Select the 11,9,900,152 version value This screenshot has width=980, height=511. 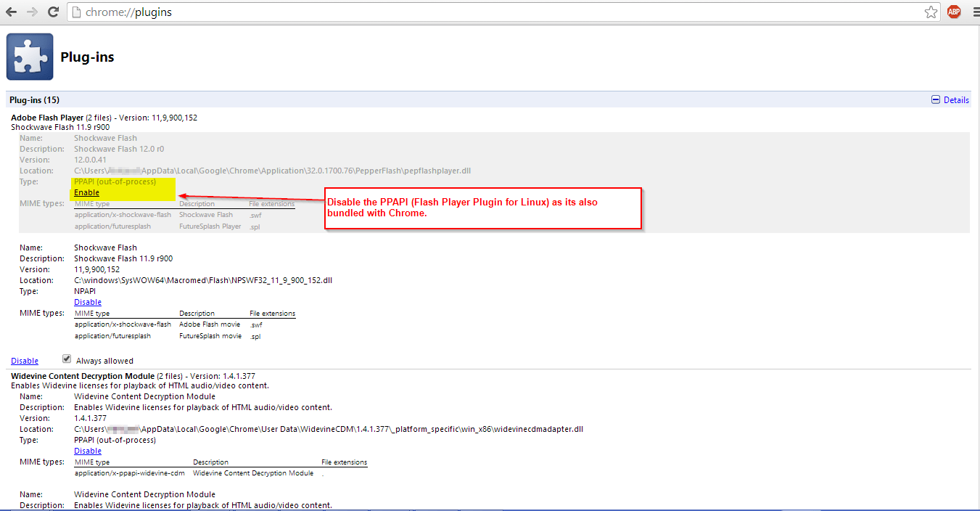96,269
